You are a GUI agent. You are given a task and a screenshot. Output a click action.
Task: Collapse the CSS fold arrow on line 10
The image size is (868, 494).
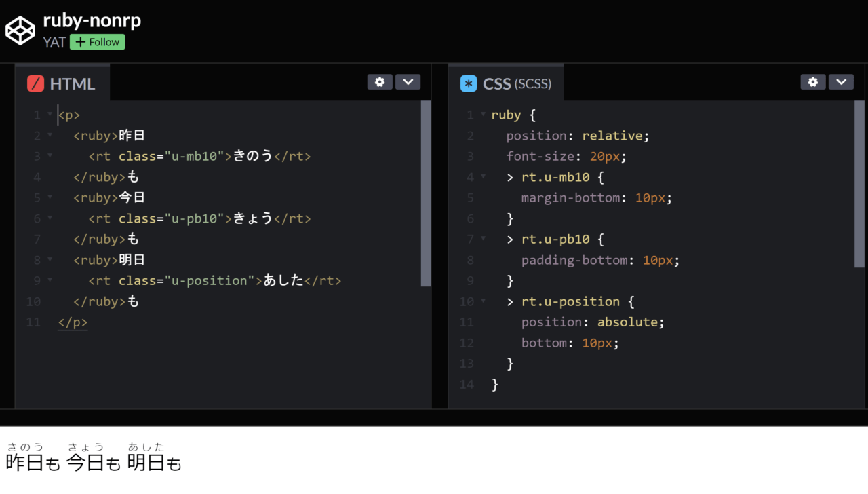[x=483, y=301]
